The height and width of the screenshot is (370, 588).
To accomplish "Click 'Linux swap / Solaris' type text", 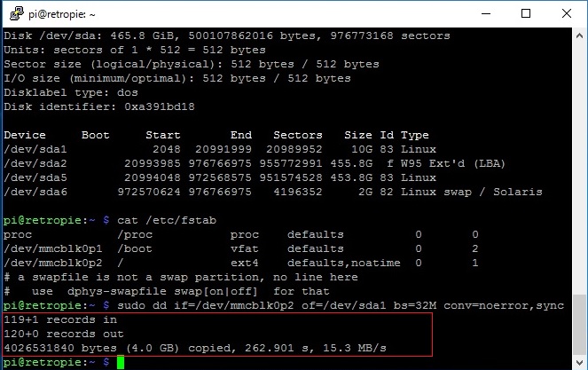I will [x=471, y=193].
